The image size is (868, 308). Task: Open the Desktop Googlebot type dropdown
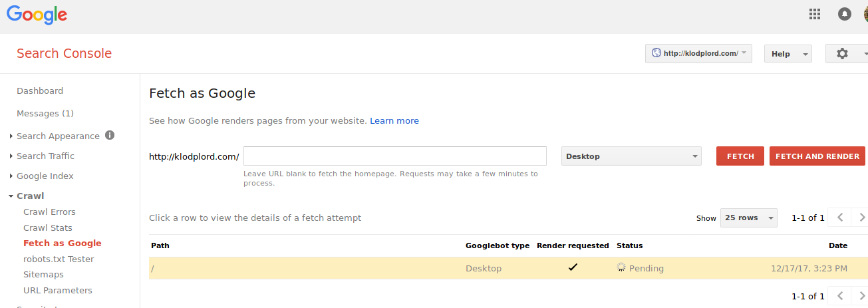(631, 156)
